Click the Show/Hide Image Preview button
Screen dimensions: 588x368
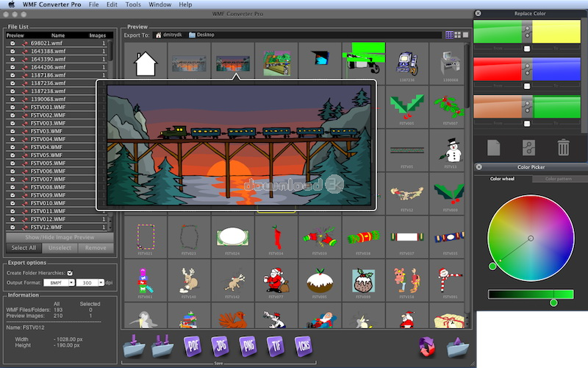[x=60, y=238]
